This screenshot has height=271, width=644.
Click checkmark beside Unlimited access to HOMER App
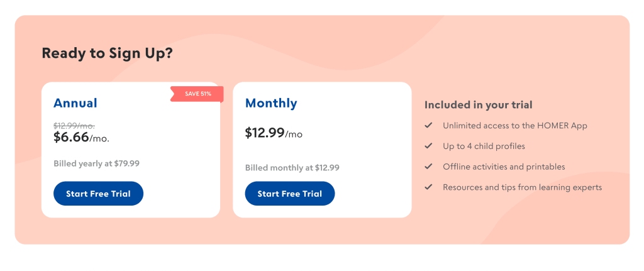point(428,125)
